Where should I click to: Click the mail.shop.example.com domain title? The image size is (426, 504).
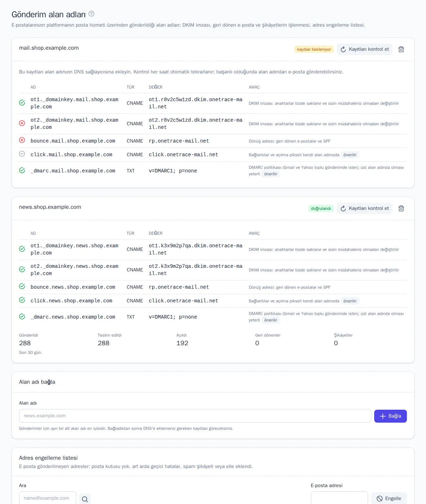pos(49,48)
